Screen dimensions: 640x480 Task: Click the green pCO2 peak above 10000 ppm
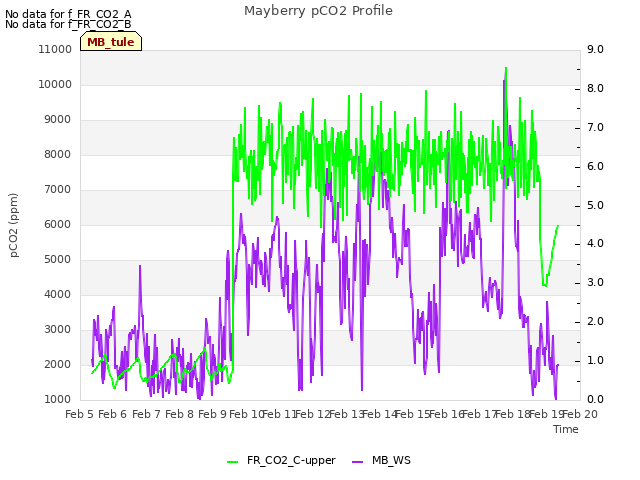[x=506, y=69]
